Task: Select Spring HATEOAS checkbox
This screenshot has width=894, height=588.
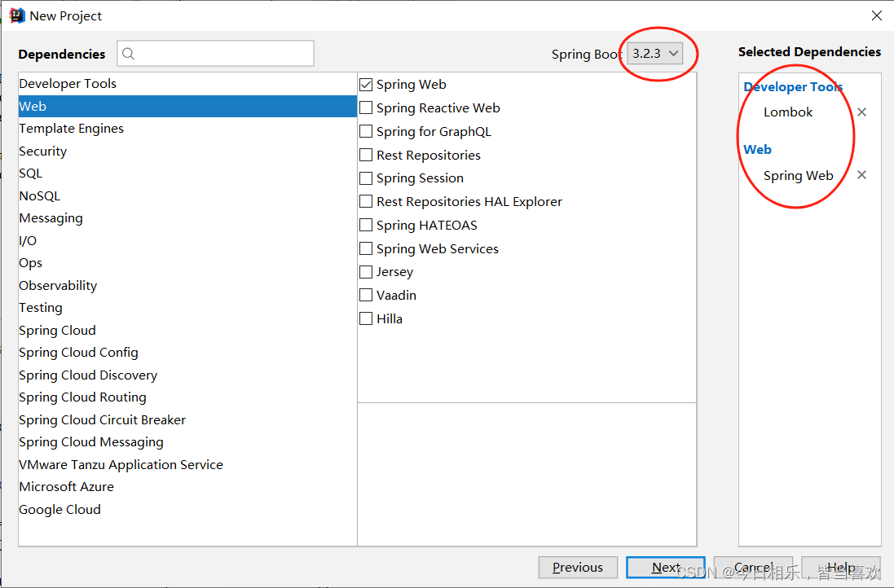Action: point(366,225)
